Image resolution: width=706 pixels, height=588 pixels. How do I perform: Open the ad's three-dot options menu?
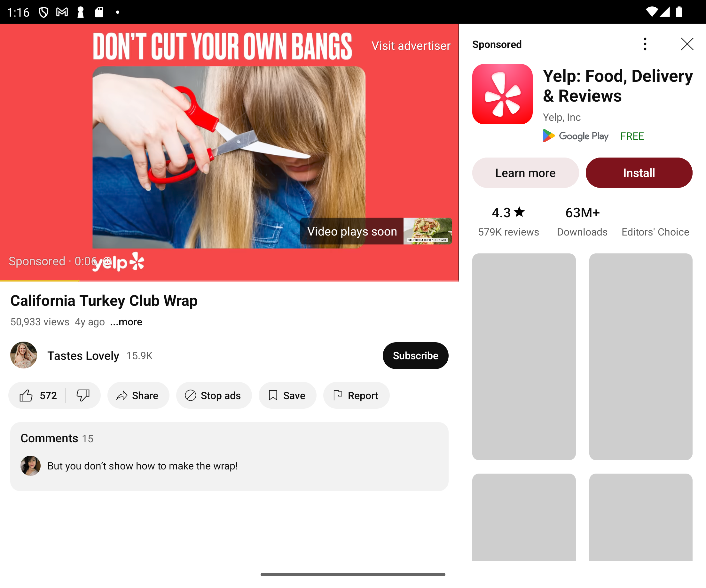(645, 44)
